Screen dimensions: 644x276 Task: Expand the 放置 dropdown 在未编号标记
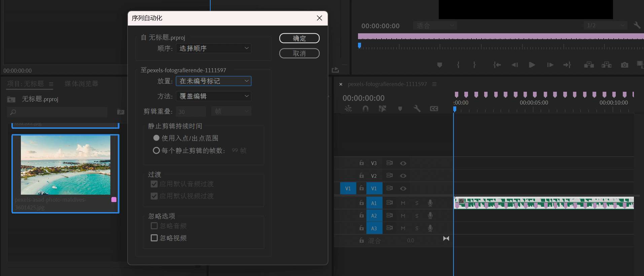pos(214,81)
